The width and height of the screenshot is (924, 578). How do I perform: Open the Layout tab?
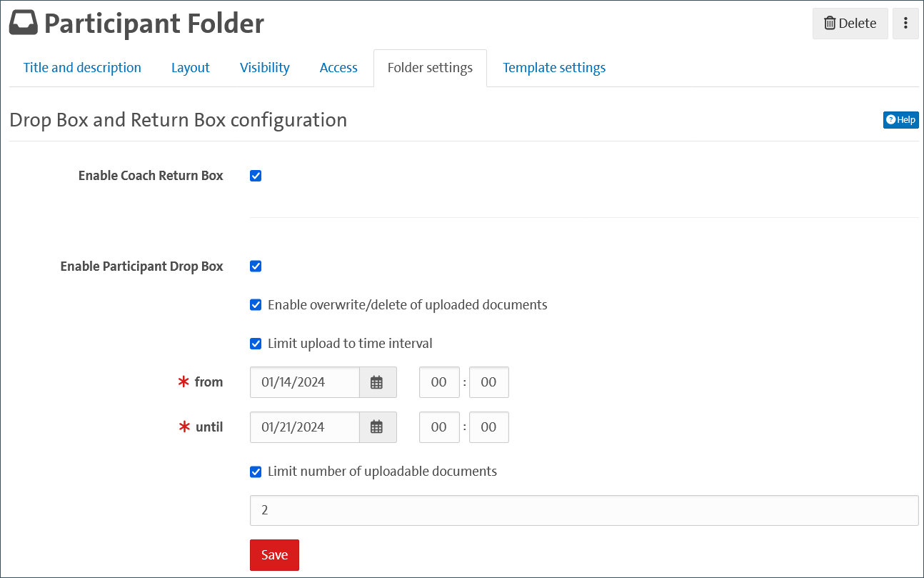pos(190,68)
